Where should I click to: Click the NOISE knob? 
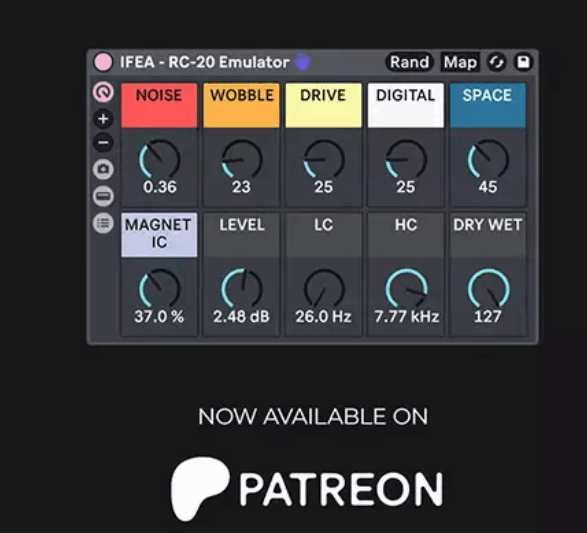(x=159, y=159)
